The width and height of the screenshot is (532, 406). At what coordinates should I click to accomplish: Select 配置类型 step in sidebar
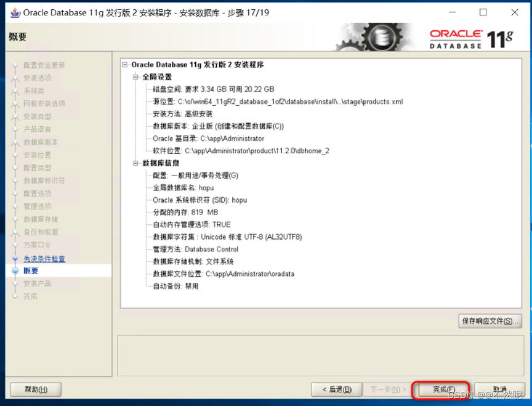coord(38,168)
